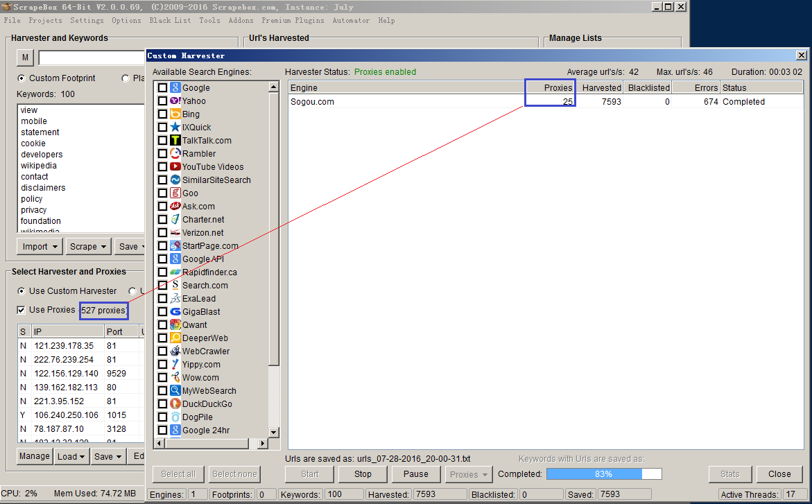Open the File menu
This screenshot has height=504, width=812.
click(12, 20)
